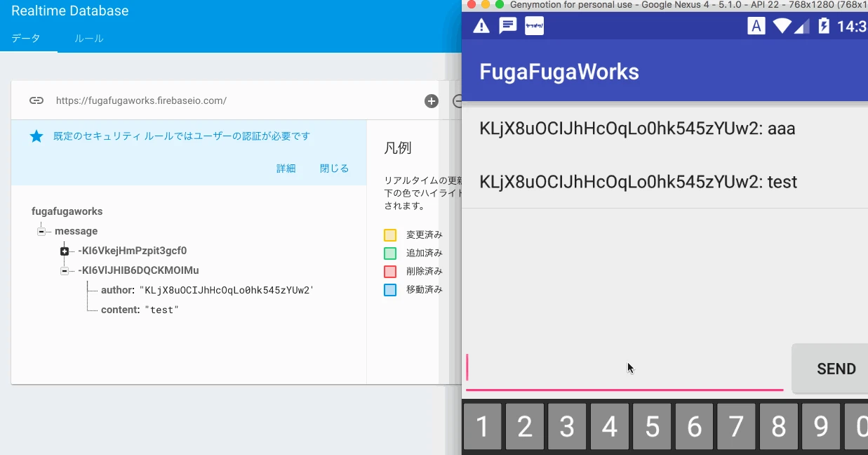Expand the -KI6VkejHmPzpit3gcf0 node
The height and width of the screenshot is (455, 868).
coord(65,251)
